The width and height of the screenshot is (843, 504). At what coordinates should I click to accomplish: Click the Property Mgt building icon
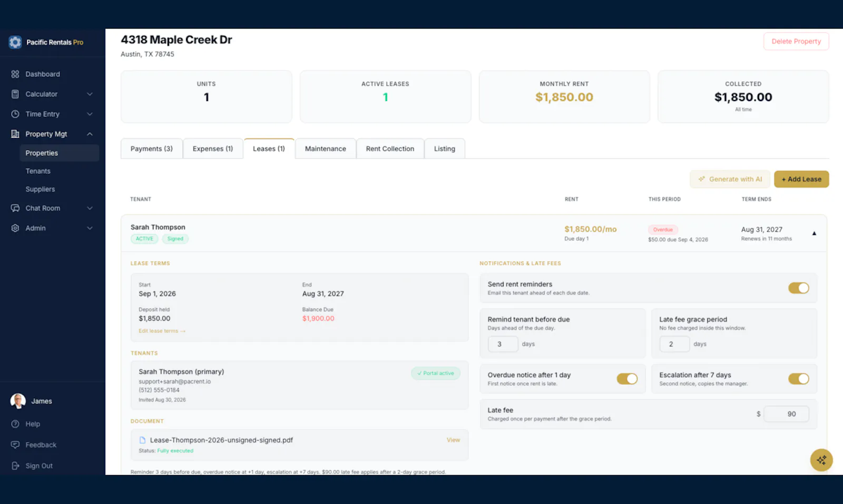[x=15, y=134]
